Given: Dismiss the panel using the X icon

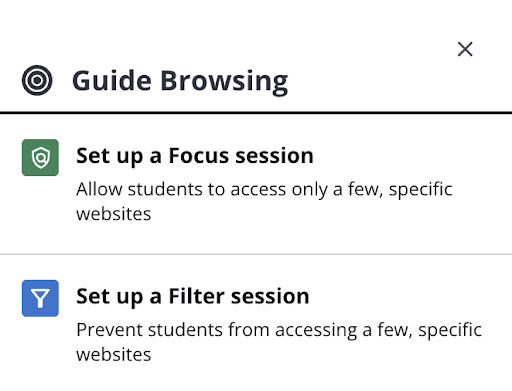Looking at the screenshot, I should point(465,49).
